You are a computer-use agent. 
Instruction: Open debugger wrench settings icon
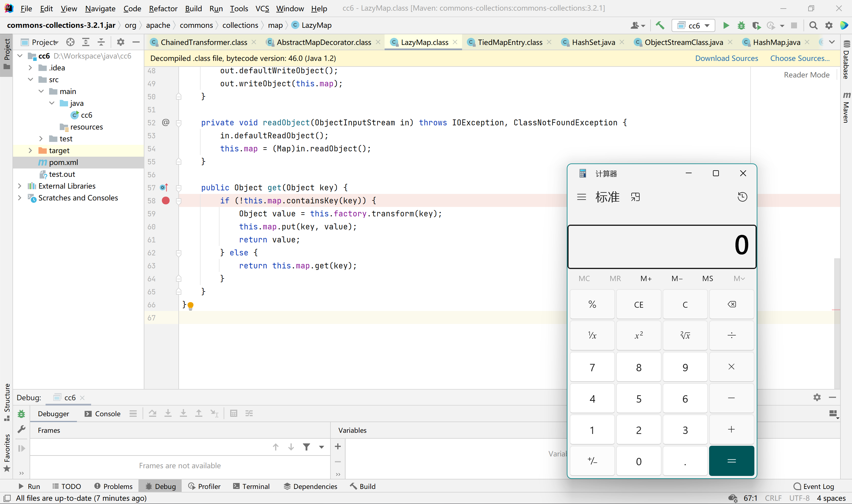pyautogui.click(x=21, y=429)
